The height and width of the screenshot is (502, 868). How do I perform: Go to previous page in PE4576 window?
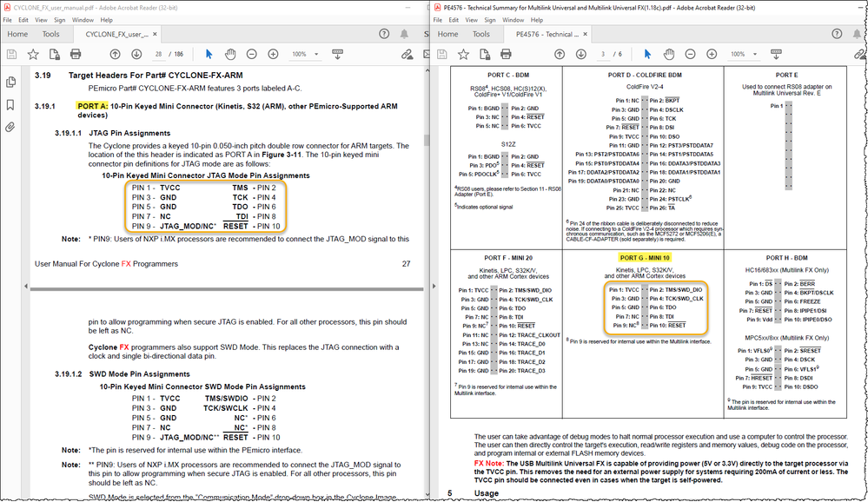pyautogui.click(x=560, y=54)
